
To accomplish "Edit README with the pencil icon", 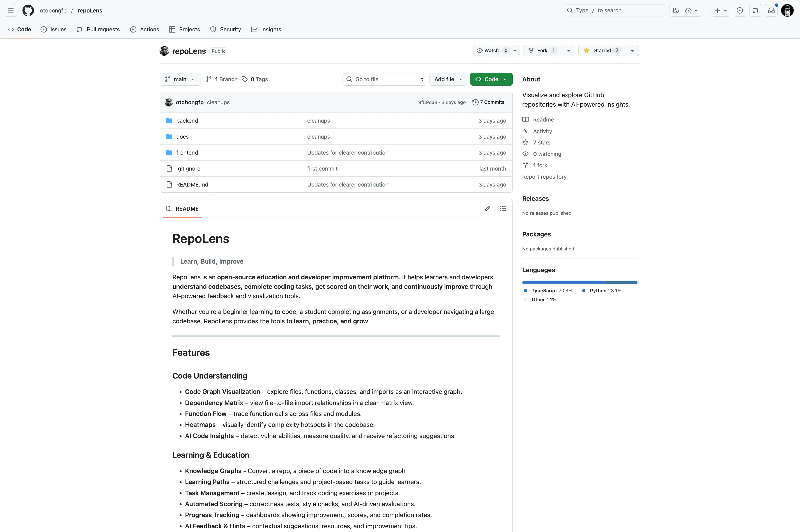I will (487, 209).
